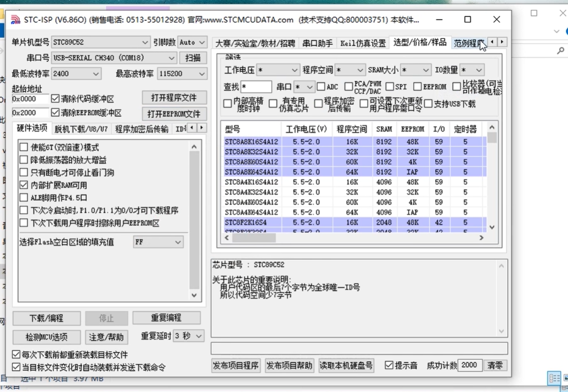Uncheck 每次下载前都重新装载目标文件

pos(16,354)
